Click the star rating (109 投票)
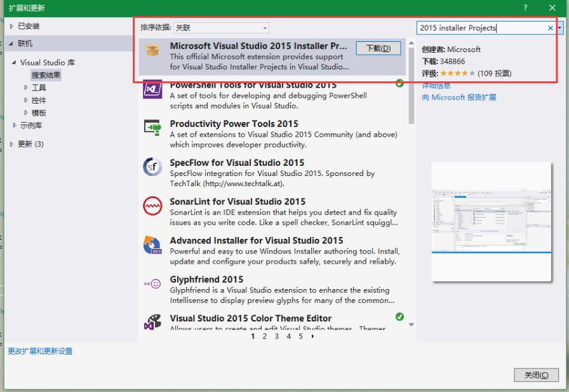The image size is (569, 392). pyautogui.click(x=467, y=73)
